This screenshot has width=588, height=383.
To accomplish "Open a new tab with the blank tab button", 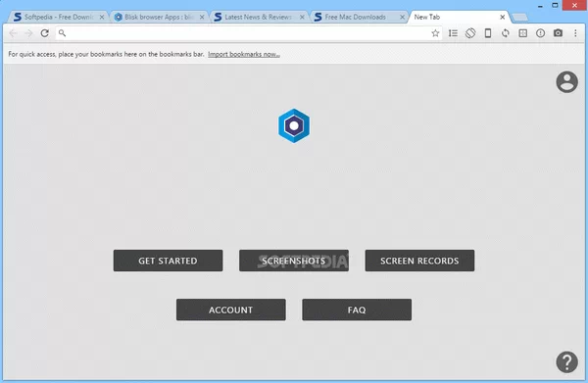I will coord(519,18).
